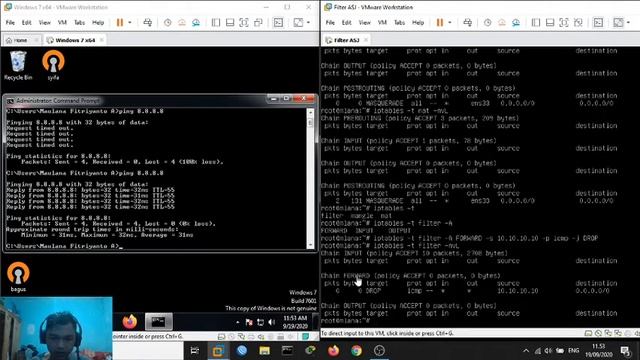Click stretch guest icon in Windows 7 x64 window
Viewport: 640px width, 360px height.
coord(299,22)
